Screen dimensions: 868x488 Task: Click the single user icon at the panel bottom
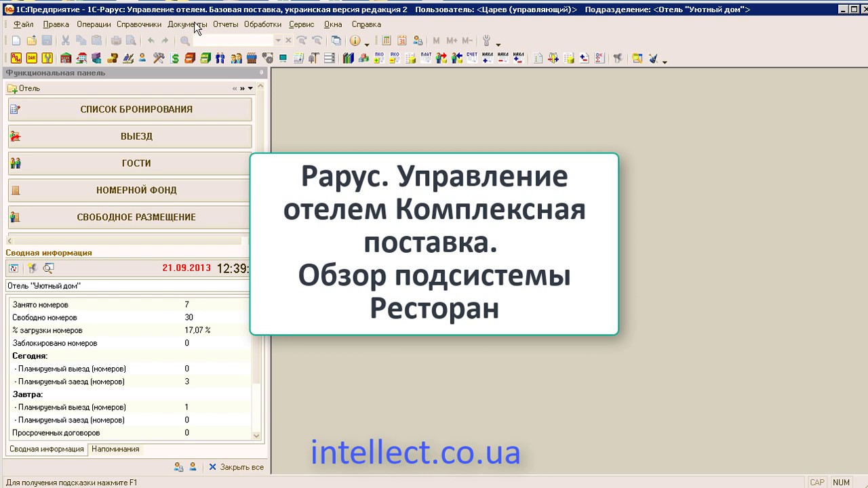(x=193, y=467)
